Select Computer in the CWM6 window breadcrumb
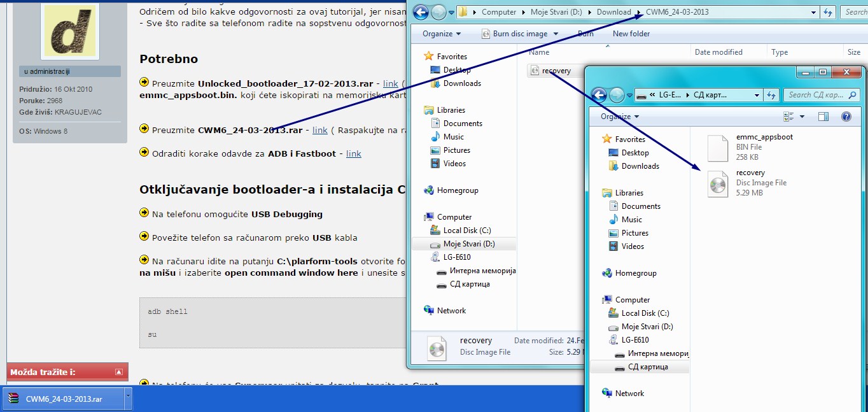868x412 pixels. pos(499,12)
